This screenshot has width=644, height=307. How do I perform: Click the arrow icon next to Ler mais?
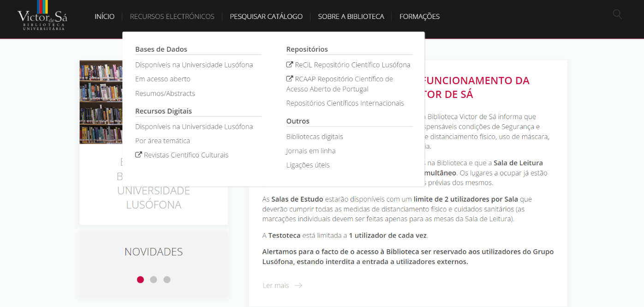point(298,285)
